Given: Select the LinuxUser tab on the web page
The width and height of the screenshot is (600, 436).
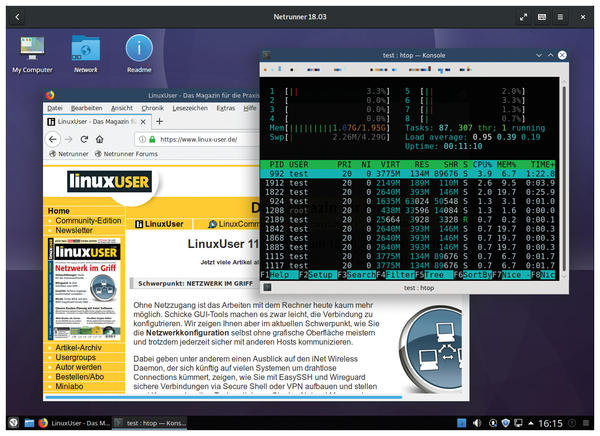Looking at the screenshot, I should (160, 224).
